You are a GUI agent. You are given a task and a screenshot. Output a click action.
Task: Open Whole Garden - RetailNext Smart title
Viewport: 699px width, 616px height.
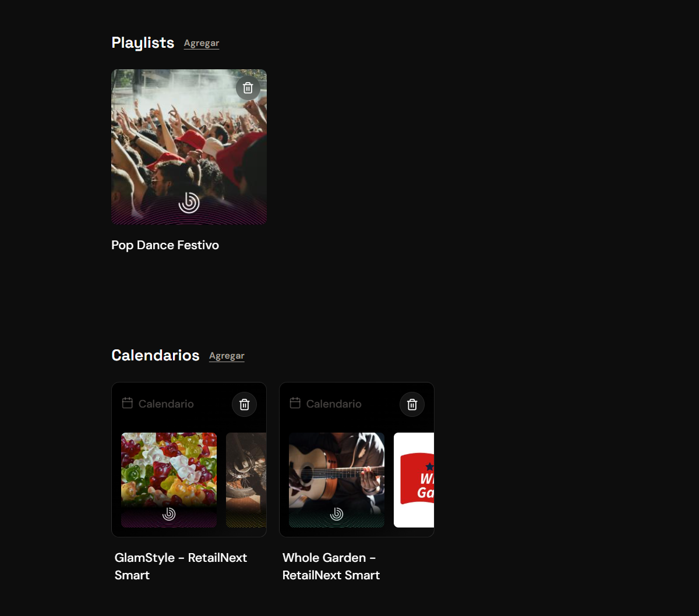(331, 567)
